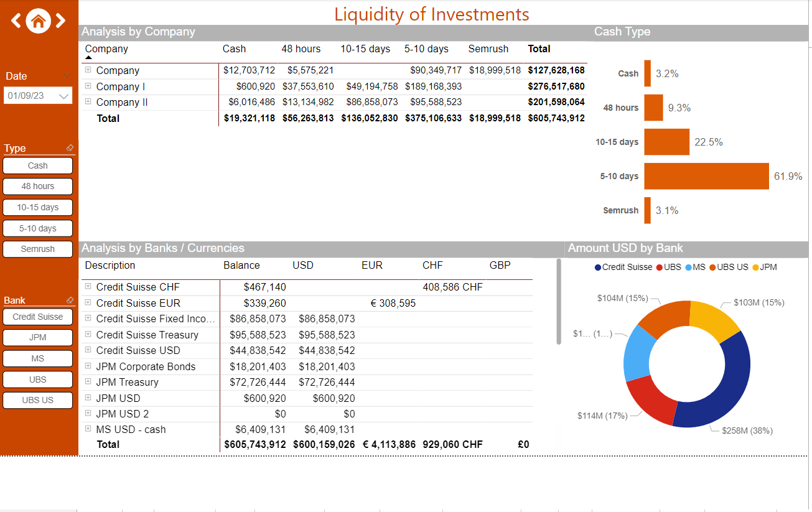Collapse the Date slicer chevron

pos(67,76)
